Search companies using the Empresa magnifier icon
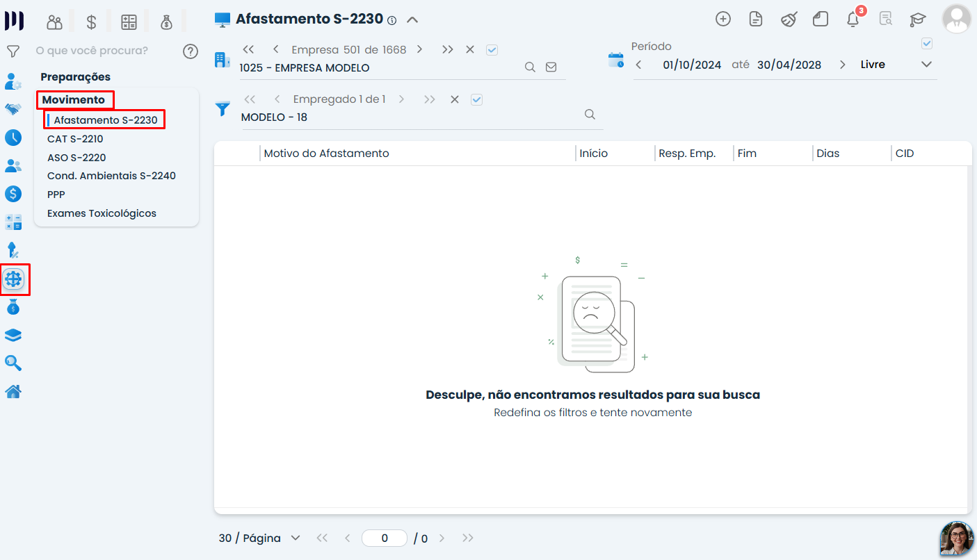Viewport: 977px width, 560px height. [x=530, y=67]
